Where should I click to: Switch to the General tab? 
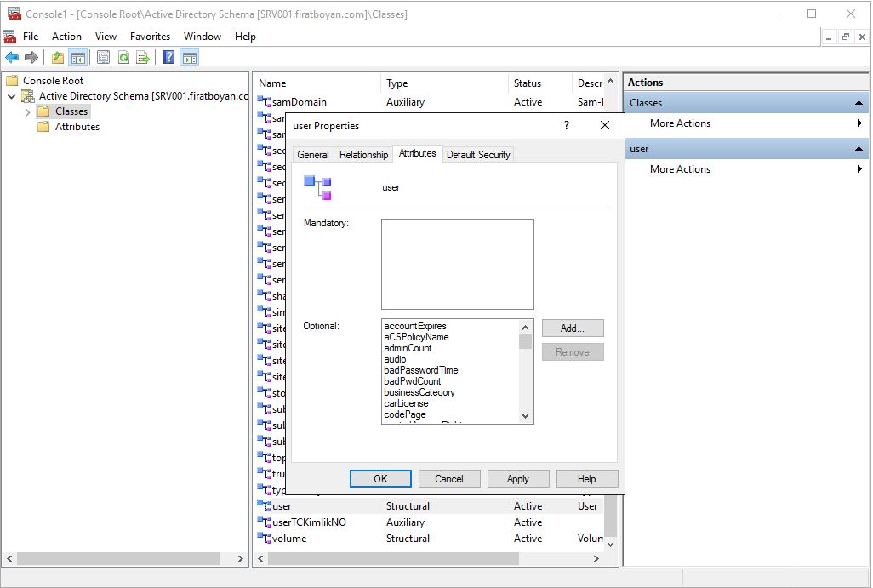pyautogui.click(x=313, y=155)
